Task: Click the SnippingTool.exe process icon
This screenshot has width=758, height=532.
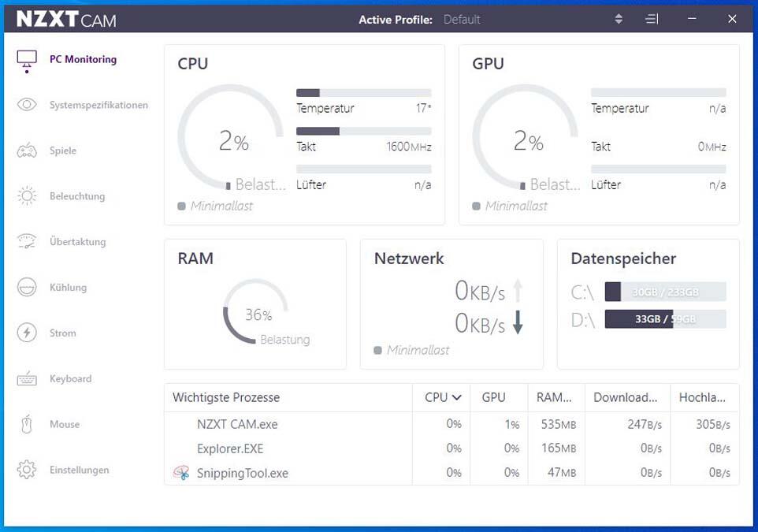Action: 181,473
